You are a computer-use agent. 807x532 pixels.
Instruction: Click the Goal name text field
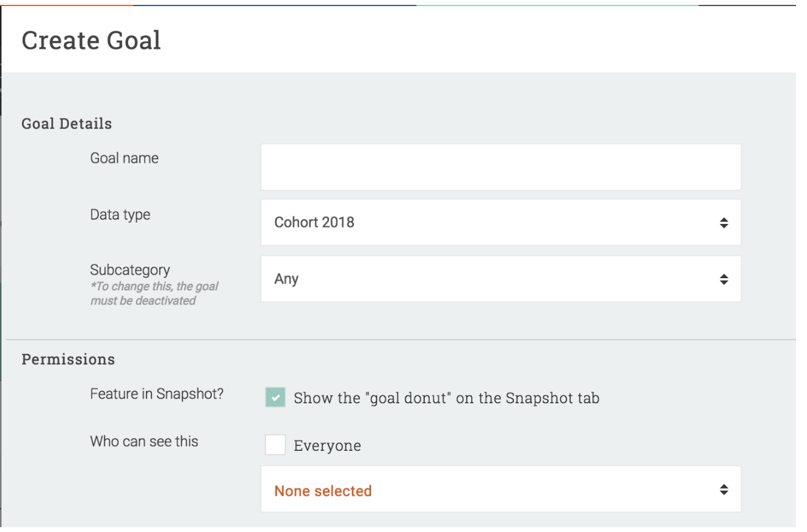pyautogui.click(x=501, y=167)
